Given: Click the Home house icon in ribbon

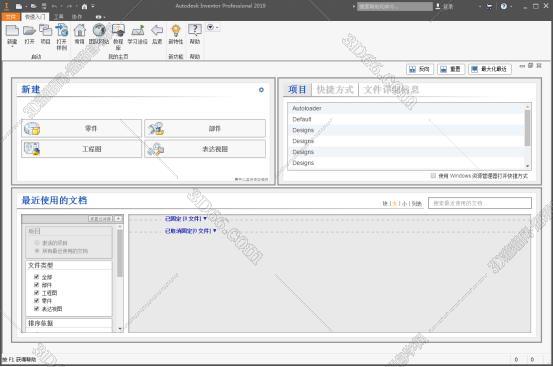Looking at the screenshot, I should (80, 30).
